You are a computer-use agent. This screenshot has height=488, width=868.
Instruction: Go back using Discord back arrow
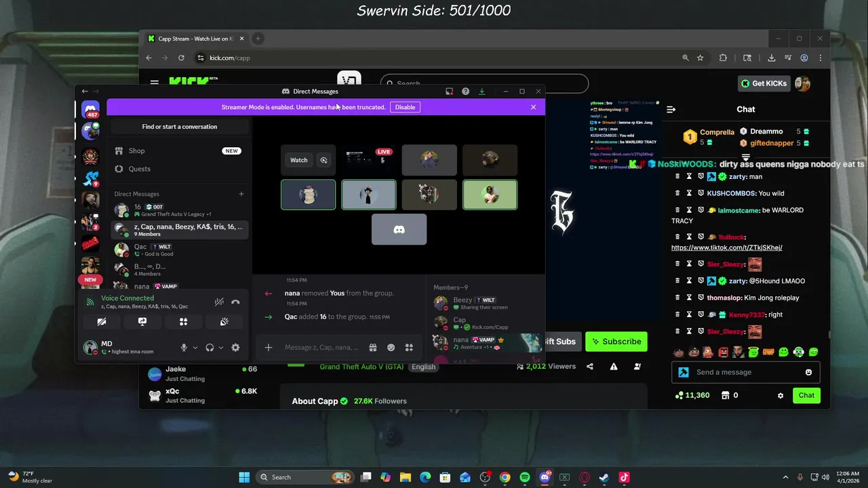85,91
